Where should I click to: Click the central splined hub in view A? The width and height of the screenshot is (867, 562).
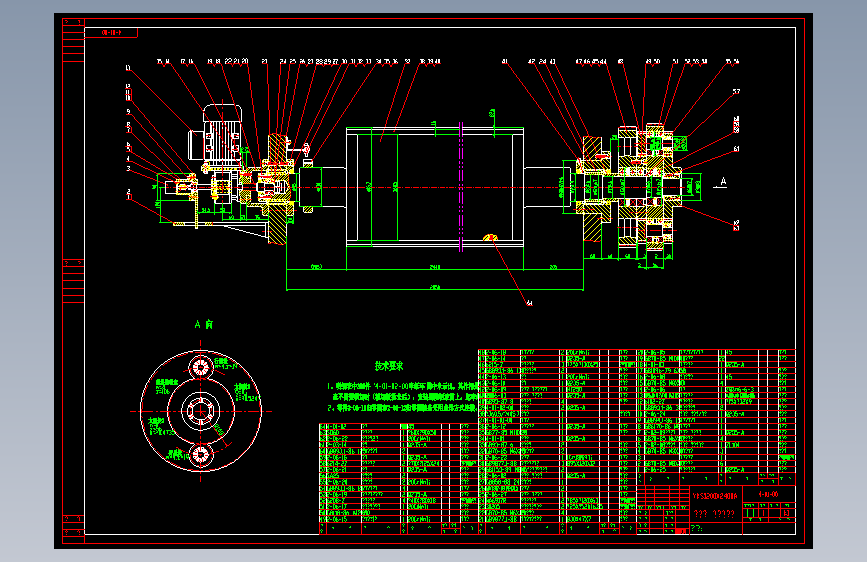click(200, 411)
